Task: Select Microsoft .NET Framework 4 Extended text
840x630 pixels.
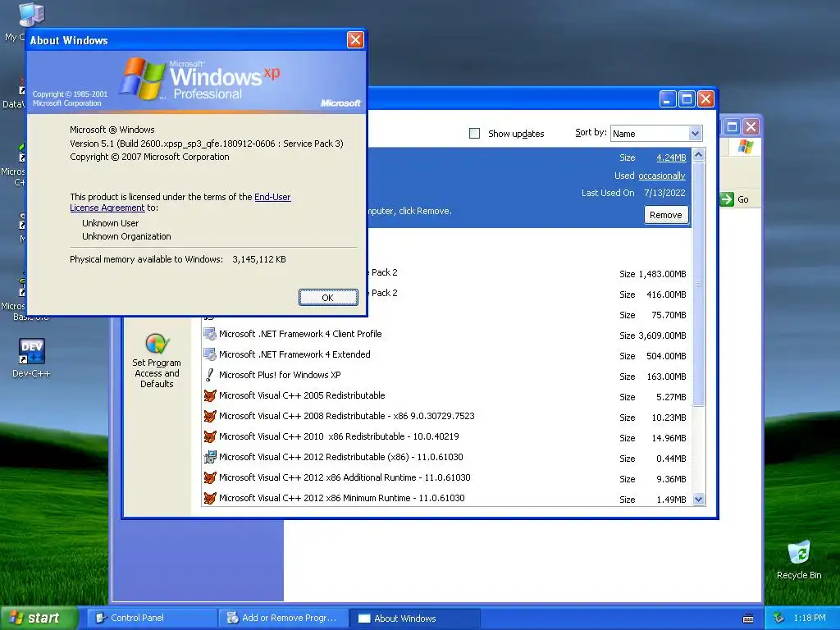Action: 294,354
